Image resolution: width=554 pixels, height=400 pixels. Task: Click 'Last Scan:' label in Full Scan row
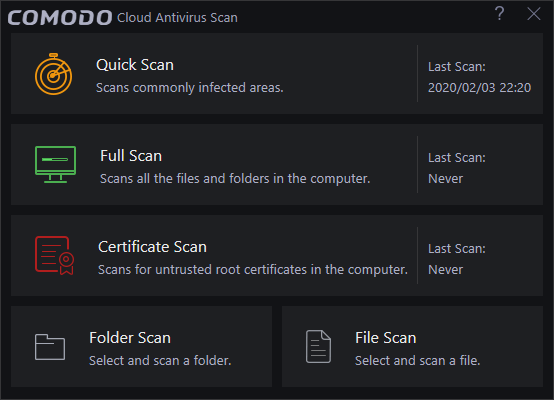tap(457, 158)
